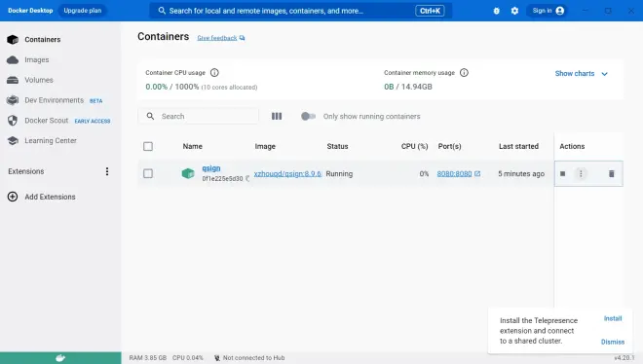
Task: Open the qsign row more-actions menu
Action: 581,173
